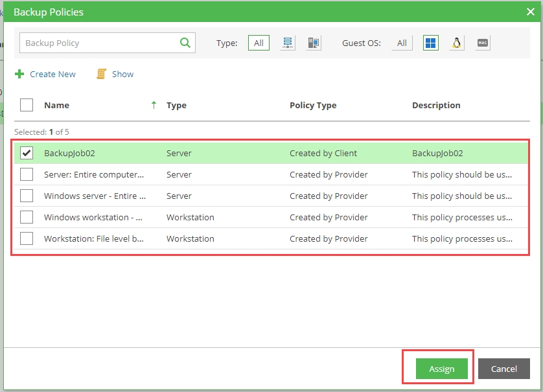543x392 pixels.
Task: Filter by Linux guest OS icon
Action: click(457, 43)
